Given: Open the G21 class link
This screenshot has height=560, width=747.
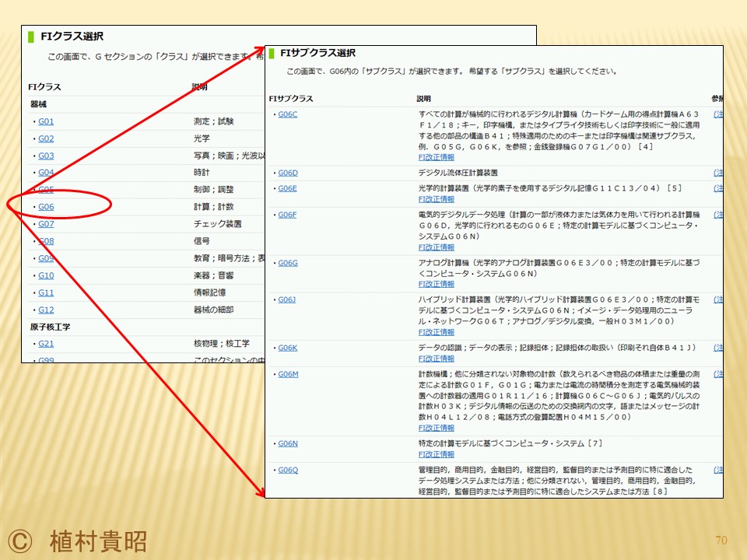Looking at the screenshot, I should [46, 343].
